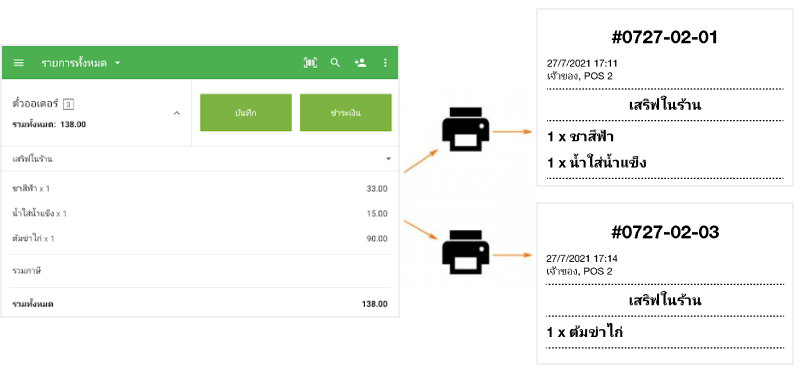This screenshot has height=389, width=800.
Task: Click the รวมภาษี tax row
Action: click(200, 271)
